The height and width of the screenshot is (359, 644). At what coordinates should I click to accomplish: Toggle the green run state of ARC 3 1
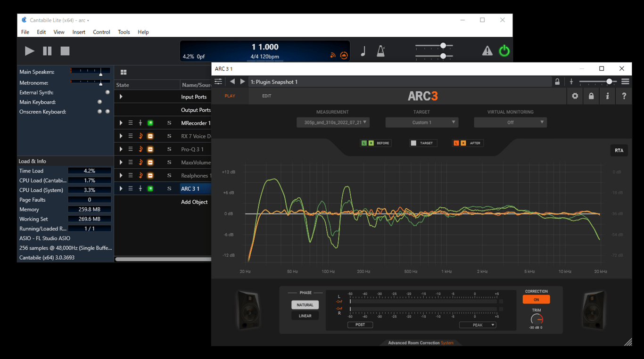[x=150, y=189]
